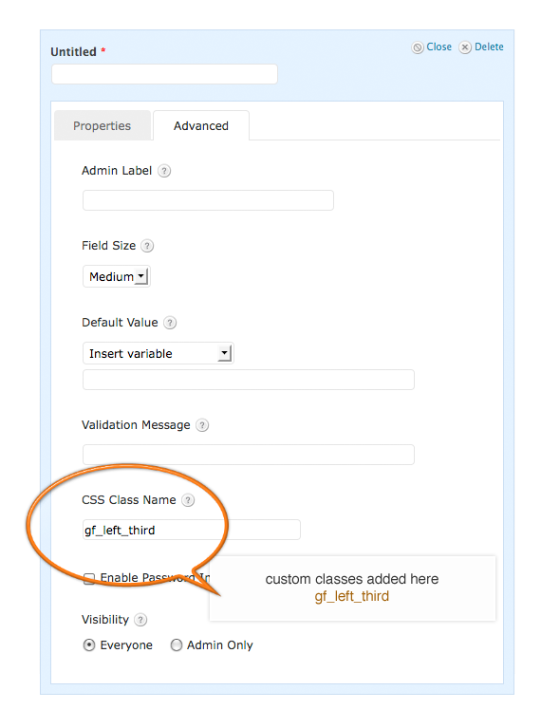This screenshot has height=728, width=560.
Task: Choose Admin Only visibility
Action: coord(176,645)
